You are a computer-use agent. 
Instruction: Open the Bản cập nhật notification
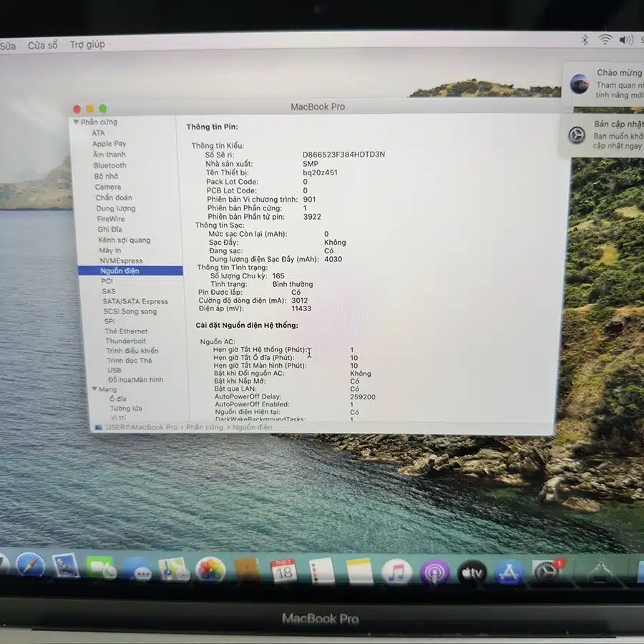(x=612, y=135)
